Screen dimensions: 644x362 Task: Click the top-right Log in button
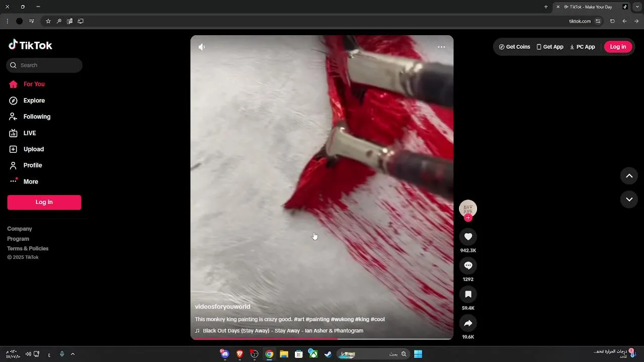coord(618,47)
